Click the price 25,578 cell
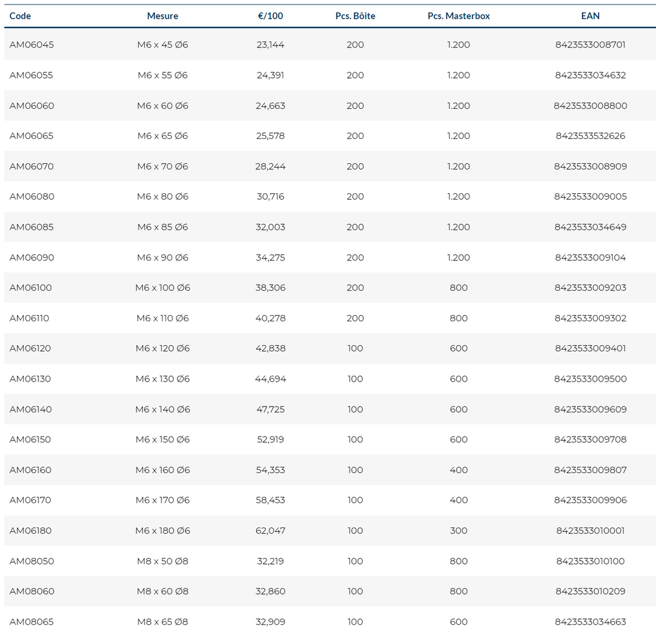Image resolution: width=656 pixels, height=644 pixels. click(270, 136)
